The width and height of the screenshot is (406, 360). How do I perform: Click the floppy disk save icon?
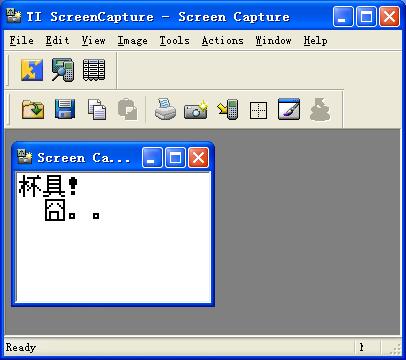coord(65,109)
